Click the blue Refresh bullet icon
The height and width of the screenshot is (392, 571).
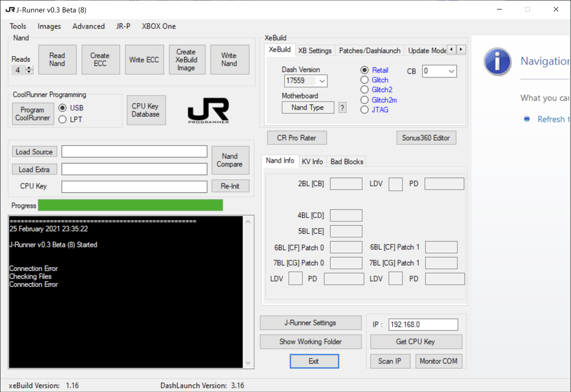point(527,119)
